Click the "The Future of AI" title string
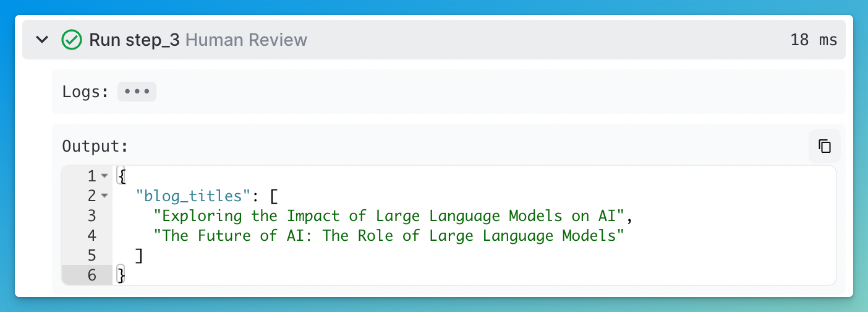This screenshot has width=868, height=312. point(391,236)
